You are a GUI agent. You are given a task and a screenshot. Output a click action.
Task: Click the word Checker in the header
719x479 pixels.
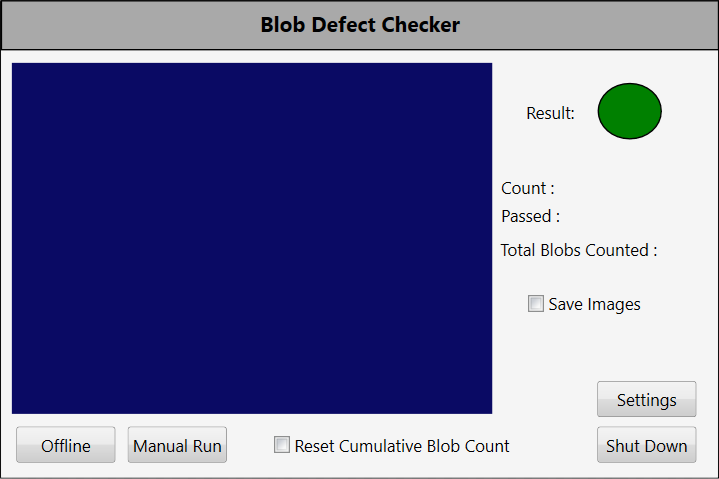(x=421, y=25)
